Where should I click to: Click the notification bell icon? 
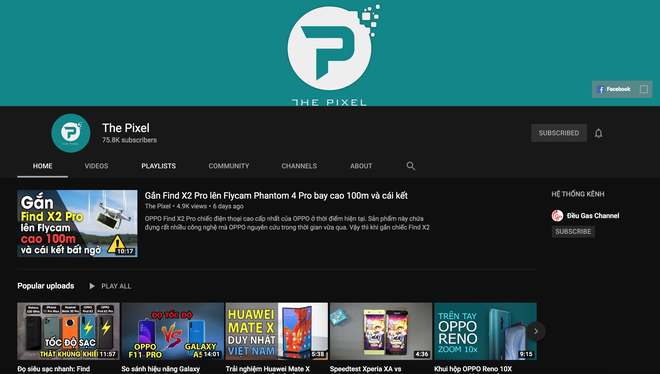click(598, 133)
